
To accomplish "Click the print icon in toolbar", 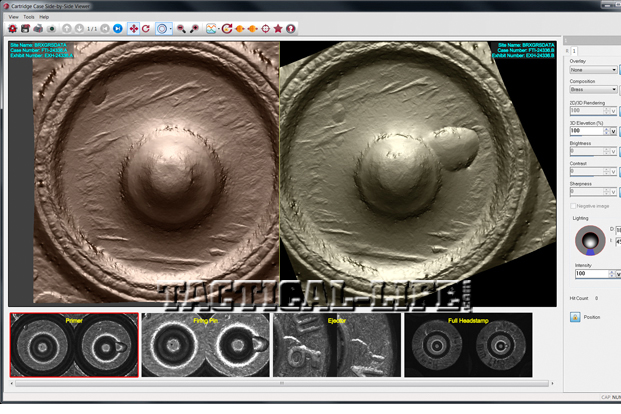I will tap(38, 29).
